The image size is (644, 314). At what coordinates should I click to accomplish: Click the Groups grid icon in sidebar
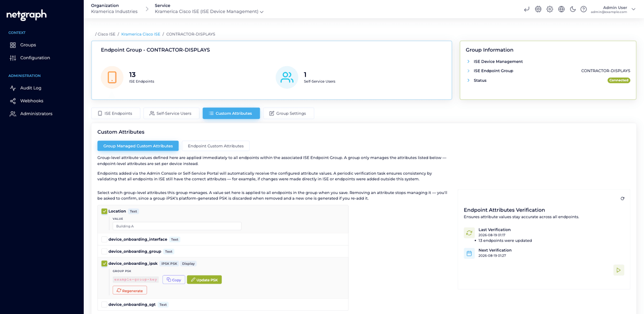point(13,45)
